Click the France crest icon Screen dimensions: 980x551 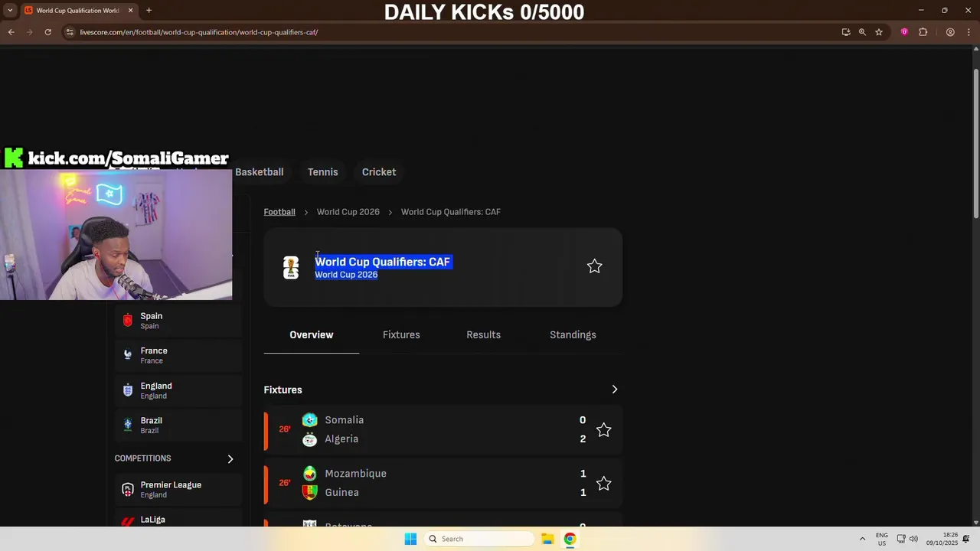coord(128,355)
